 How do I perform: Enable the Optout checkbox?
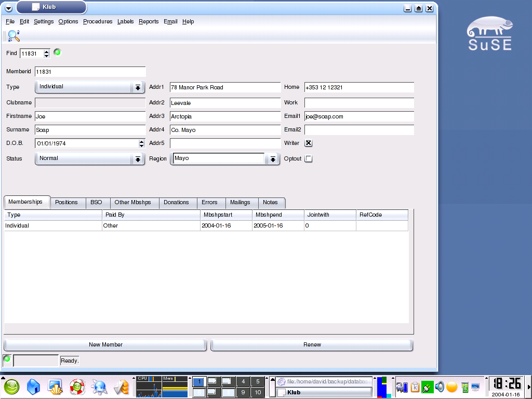tap(309, 159)
